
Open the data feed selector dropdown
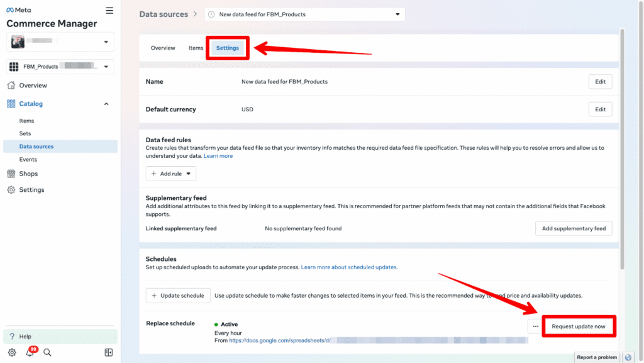[304, 14]
